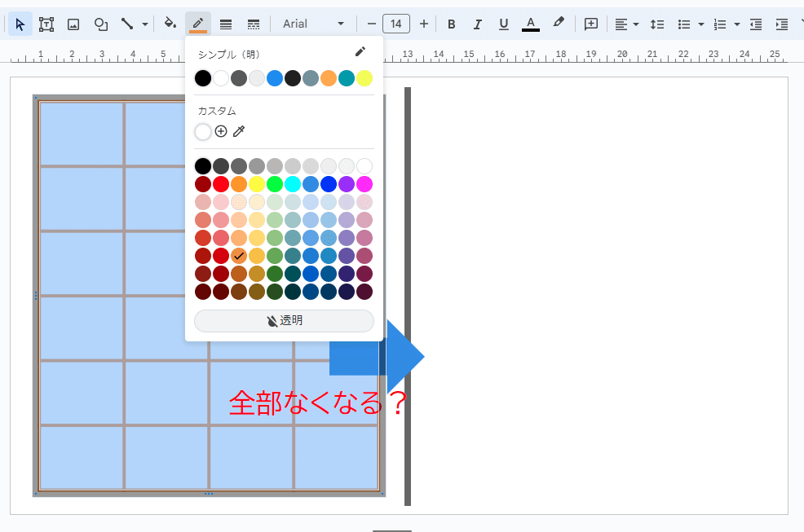Open the highlight color tool
Screen dimensions: 804x532
coord(559,23)
